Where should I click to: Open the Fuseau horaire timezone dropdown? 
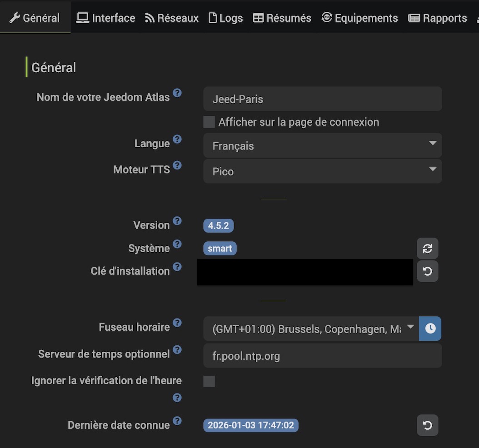click(x=311, y=329)
